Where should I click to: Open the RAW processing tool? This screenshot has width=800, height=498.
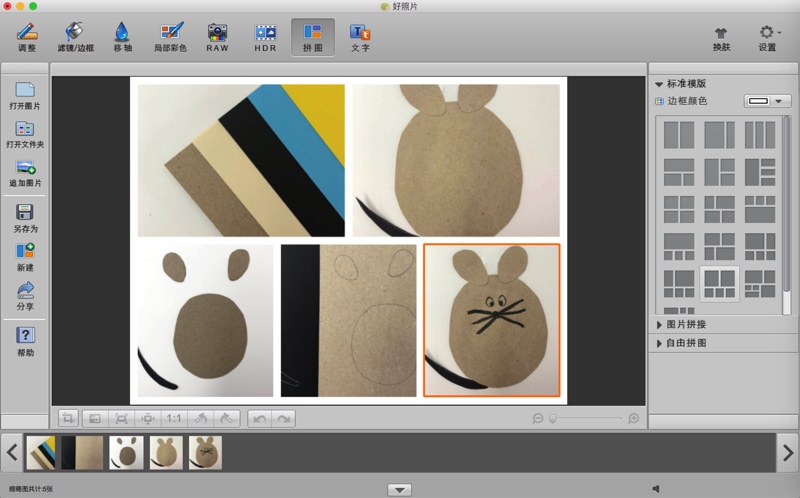pyautogui.click(x=217, y=37)
